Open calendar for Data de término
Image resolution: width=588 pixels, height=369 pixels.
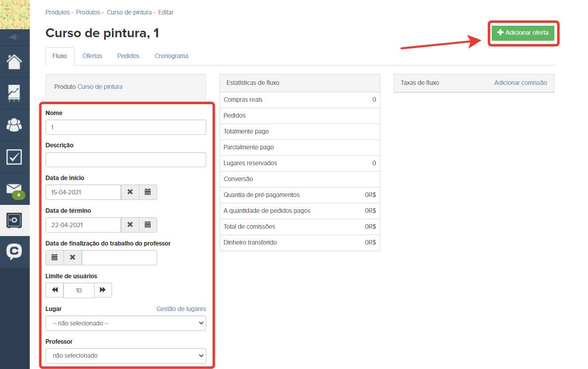(x=148, y=225)
